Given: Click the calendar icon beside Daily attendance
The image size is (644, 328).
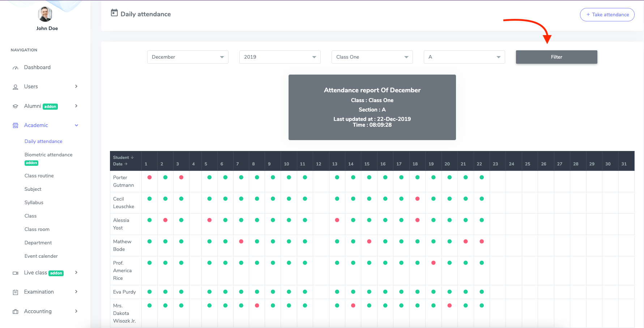Looking at the screenshot, I should coord(114,13).
